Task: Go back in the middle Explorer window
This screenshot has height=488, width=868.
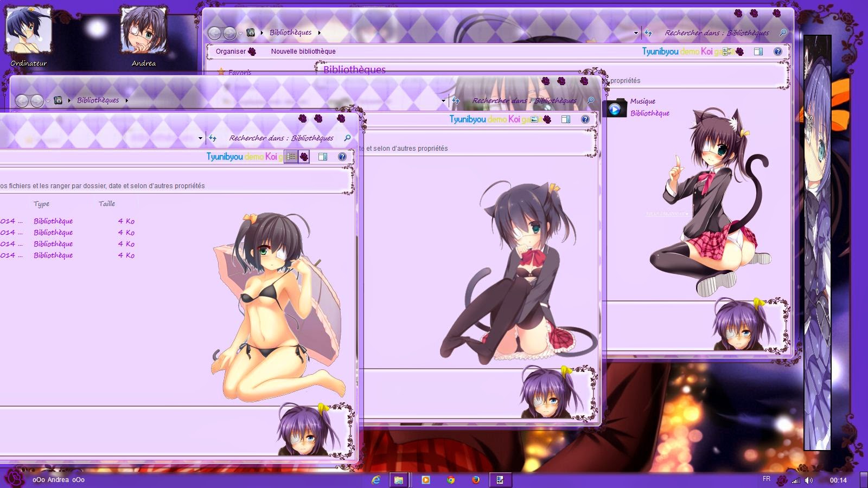Action: pos(22,101)
